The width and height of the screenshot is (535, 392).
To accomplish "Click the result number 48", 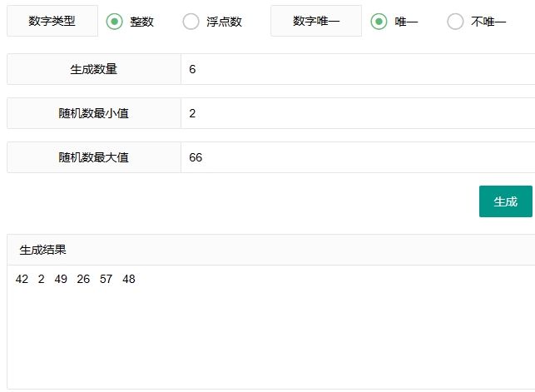I will pos(129,279).
